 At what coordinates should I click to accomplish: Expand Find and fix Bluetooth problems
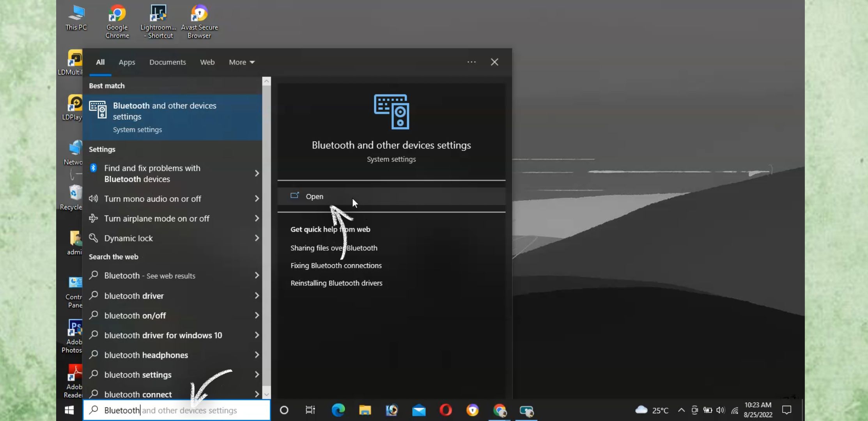click(x=256, y=173)
